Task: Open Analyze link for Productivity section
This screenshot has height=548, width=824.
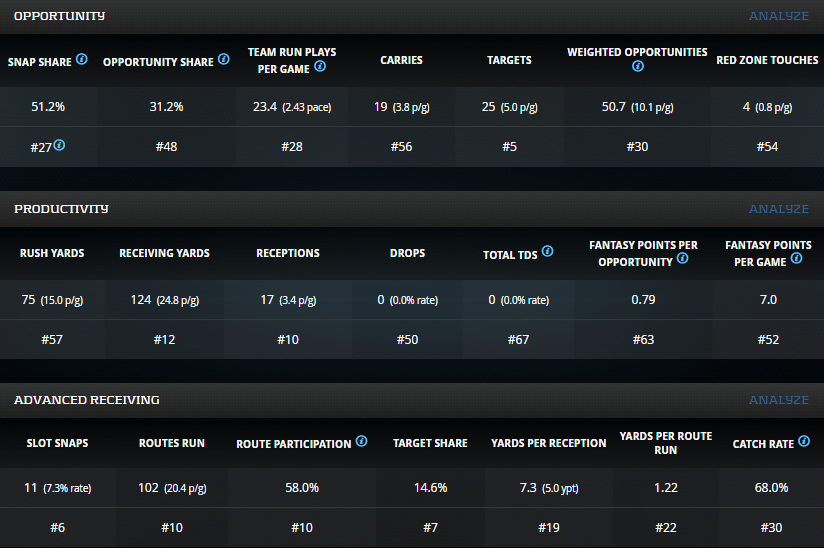Action: tap(778, 209)
